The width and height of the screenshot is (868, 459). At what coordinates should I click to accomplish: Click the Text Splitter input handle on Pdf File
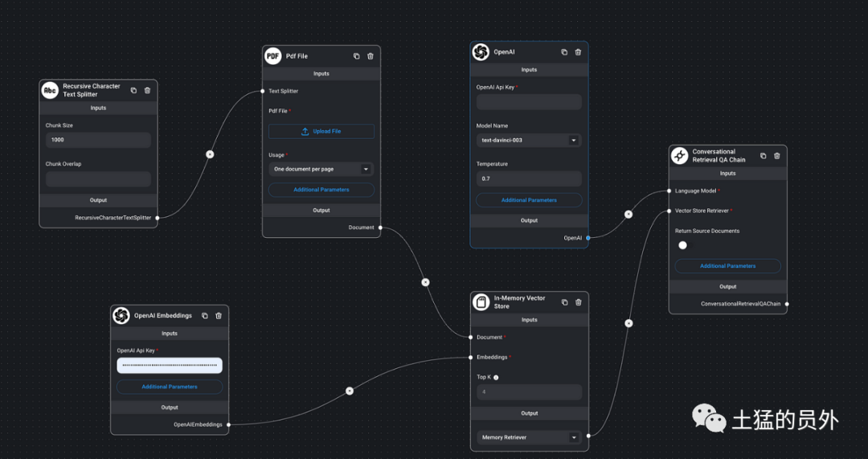click(x=262, y=91)
